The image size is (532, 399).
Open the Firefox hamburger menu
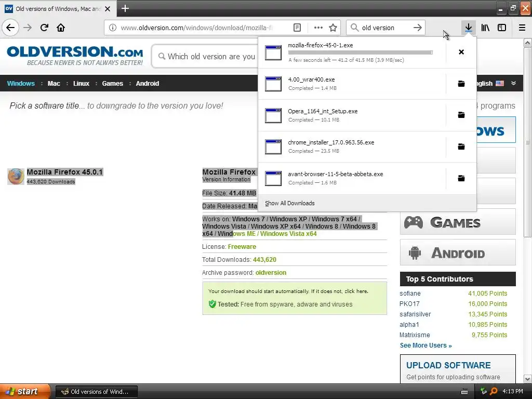click(x=522, y=28)
